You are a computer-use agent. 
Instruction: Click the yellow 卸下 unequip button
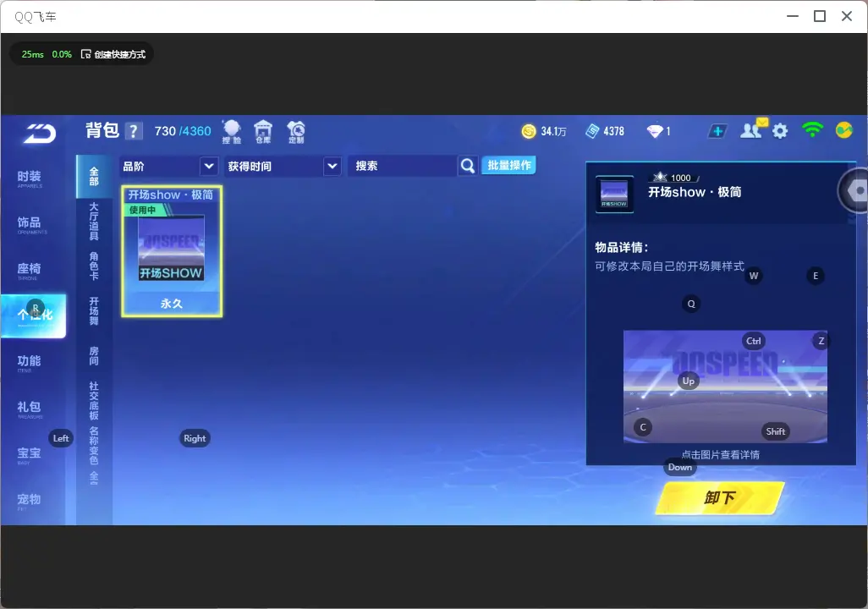(x=720, y=497)
